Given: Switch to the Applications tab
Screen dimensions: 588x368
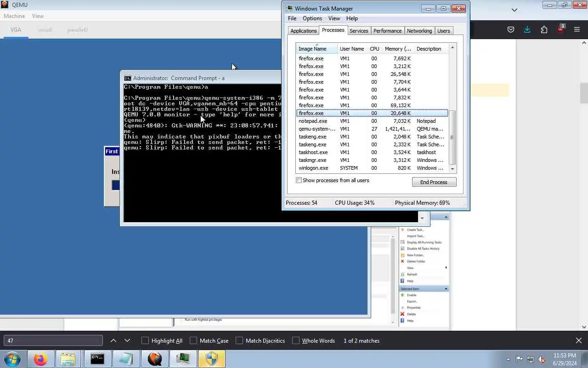Looking at the screenshot, I should (x=304, y=31).
